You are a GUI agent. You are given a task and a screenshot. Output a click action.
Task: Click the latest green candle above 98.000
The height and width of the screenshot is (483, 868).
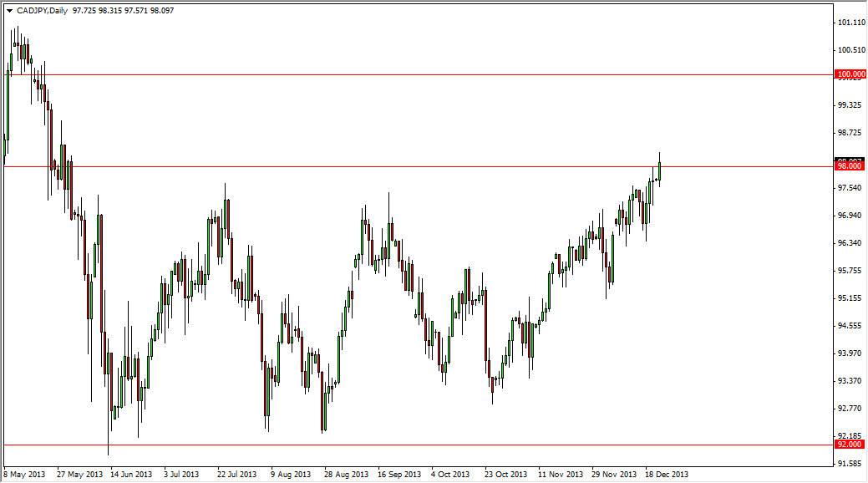click(659, 170)
